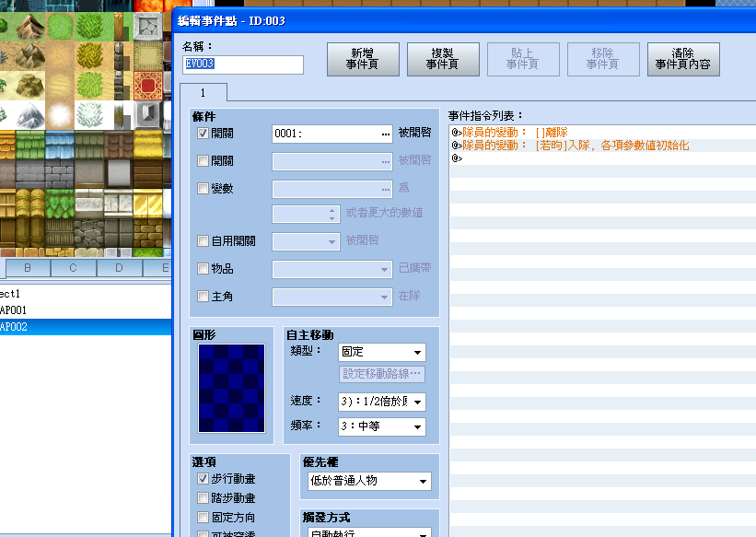This screenshot has height=537, width=756.
Task: Open the 圖形 event graphic preview
Action: pyautogui.click(x=231, y=389)
